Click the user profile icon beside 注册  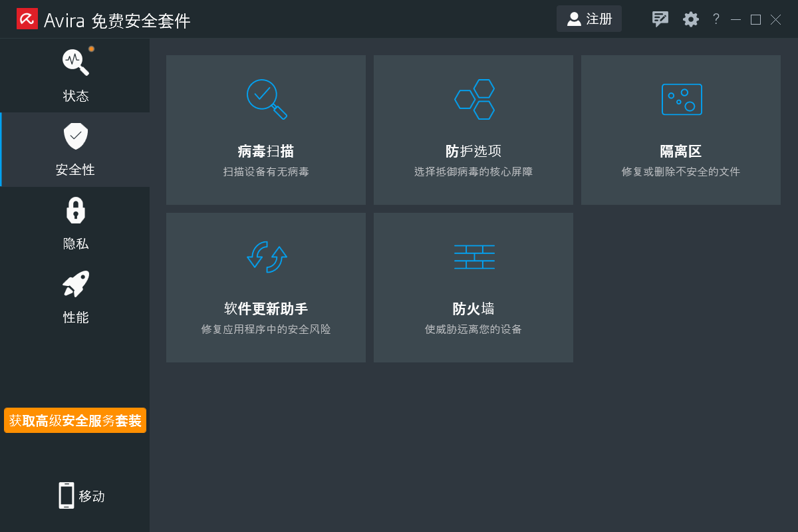click(x=574, y=19)
